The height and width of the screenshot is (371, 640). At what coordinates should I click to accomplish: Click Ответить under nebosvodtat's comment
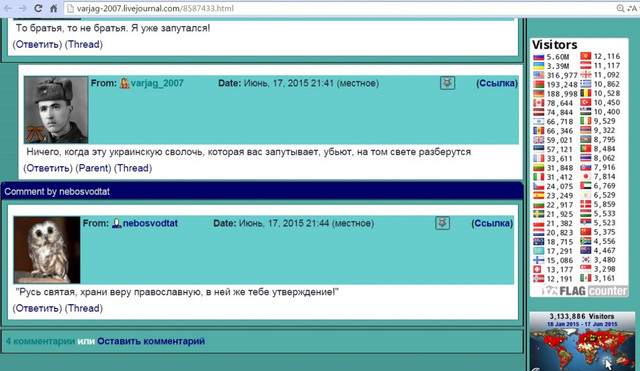pos(37,308)
